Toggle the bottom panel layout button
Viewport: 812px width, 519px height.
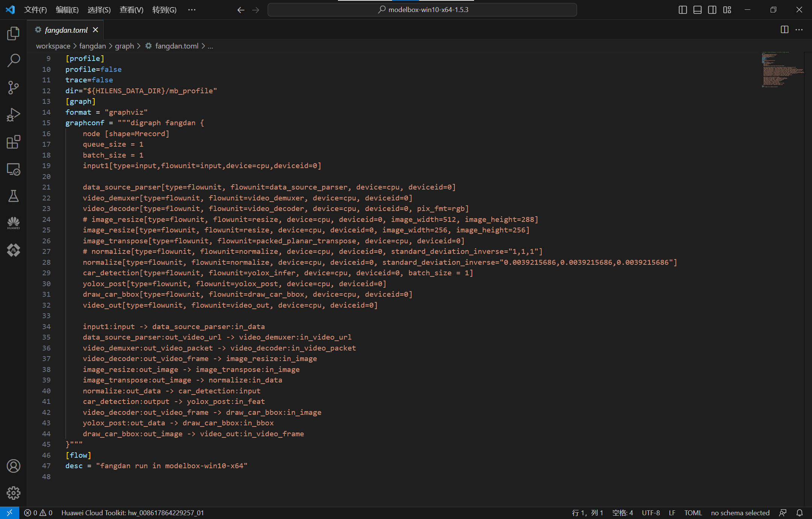coord(697,10)
